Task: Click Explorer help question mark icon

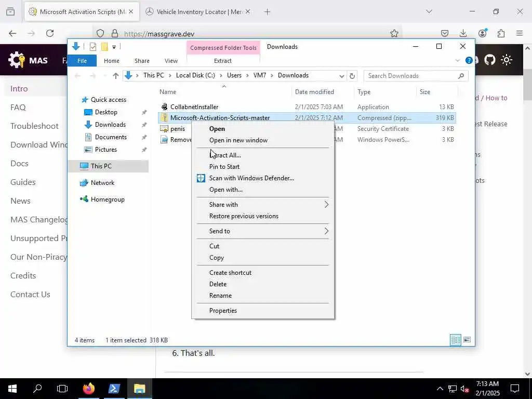Action: click(x=469, y=60)
